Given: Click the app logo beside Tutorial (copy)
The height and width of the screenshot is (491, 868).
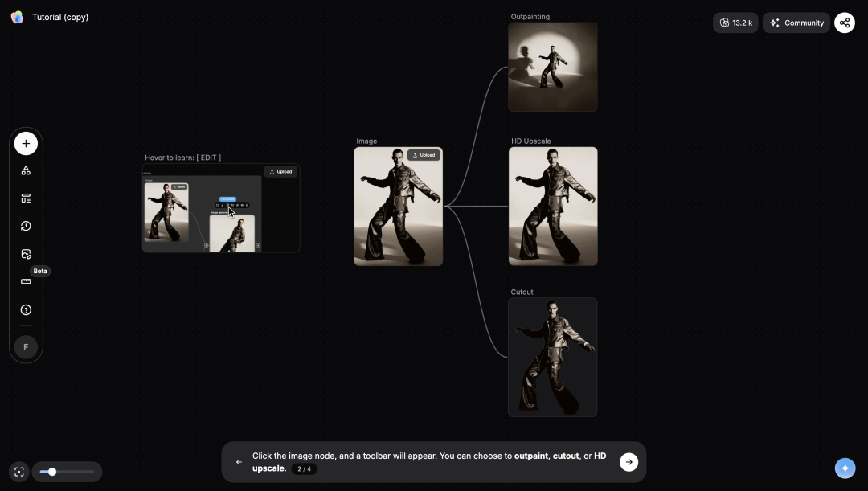Looking at the screenshot, I should pyautogui.click(x=17, y=17).
